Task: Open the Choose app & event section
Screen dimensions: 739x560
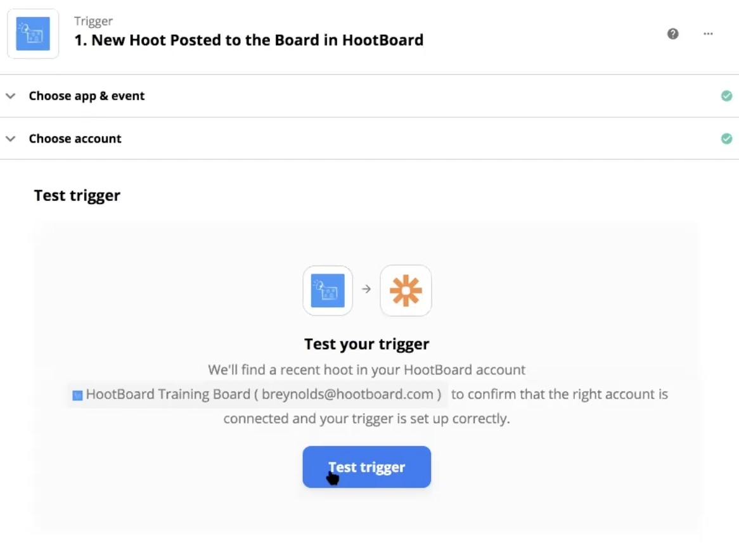Action: click(x=87, y=96)
